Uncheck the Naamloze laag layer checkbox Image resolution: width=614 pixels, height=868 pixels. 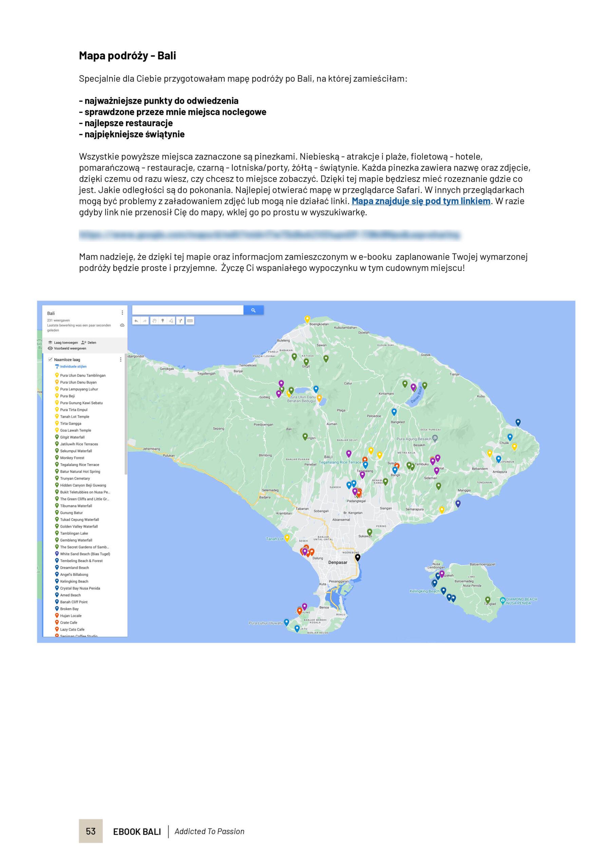click(50, 359)
